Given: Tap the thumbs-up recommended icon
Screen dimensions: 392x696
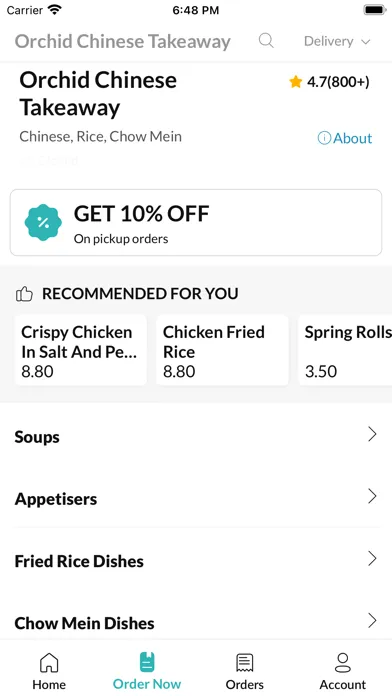Looking at the screenshot, I should (x=24, y=294).
